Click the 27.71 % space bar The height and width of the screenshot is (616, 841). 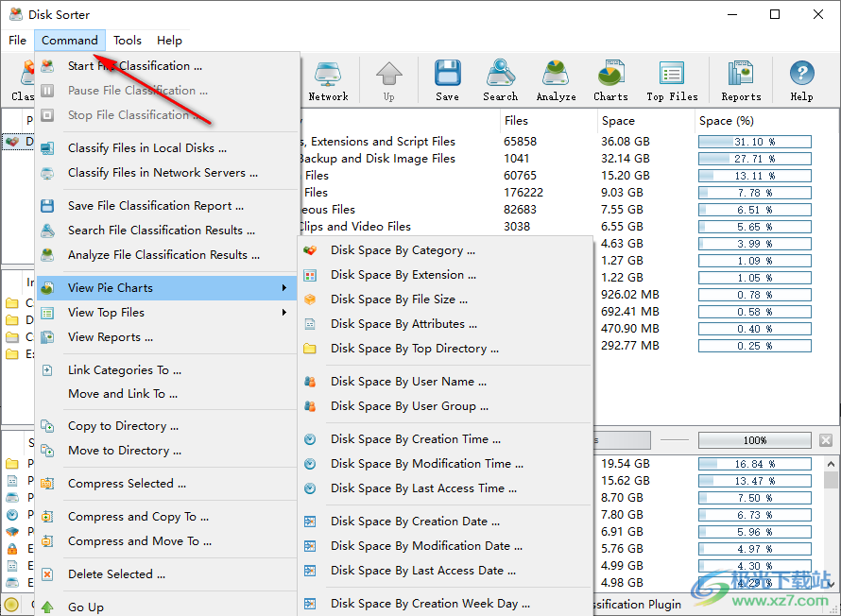pos(755,159)
